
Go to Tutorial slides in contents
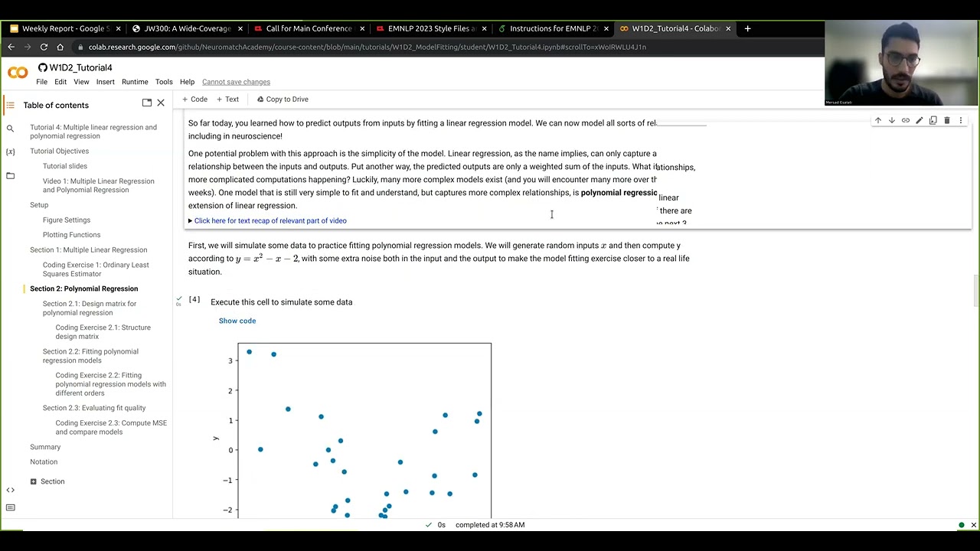[x=65, y=166]
